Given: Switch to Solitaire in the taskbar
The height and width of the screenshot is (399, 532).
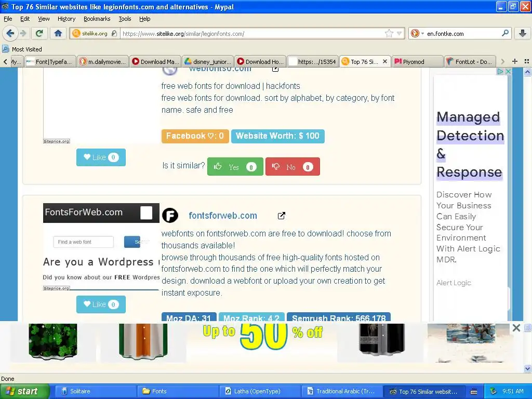Looking at the screenshot, I should [x=96, y=391].
